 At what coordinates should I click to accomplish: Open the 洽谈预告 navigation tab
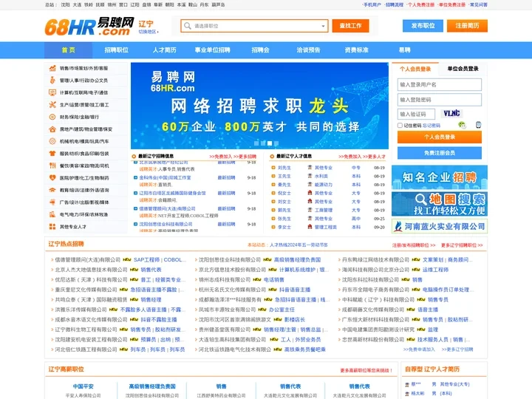(308, 50)
